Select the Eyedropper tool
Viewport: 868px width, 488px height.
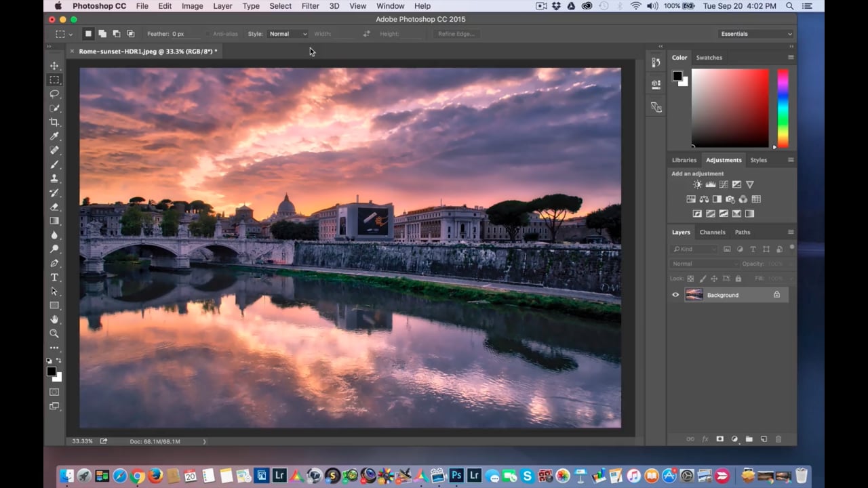pos(54,136)
